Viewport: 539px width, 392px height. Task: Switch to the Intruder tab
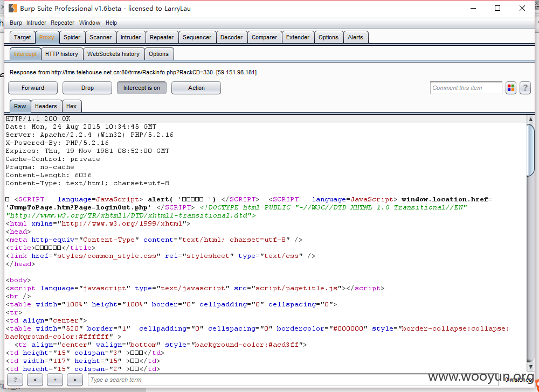click(130, 37)
